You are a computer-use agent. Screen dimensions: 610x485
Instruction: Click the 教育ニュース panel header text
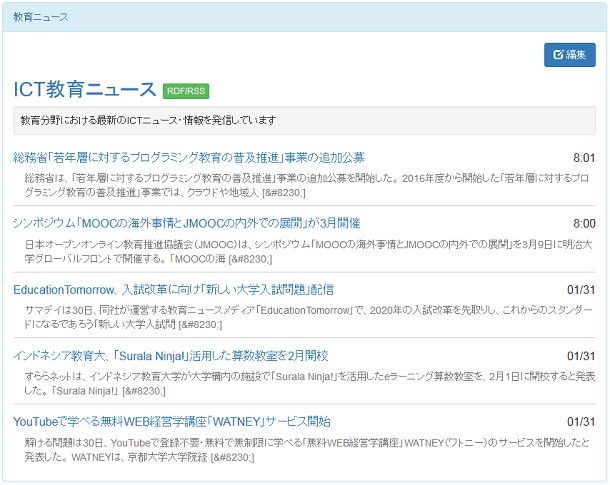pos(40,17)
